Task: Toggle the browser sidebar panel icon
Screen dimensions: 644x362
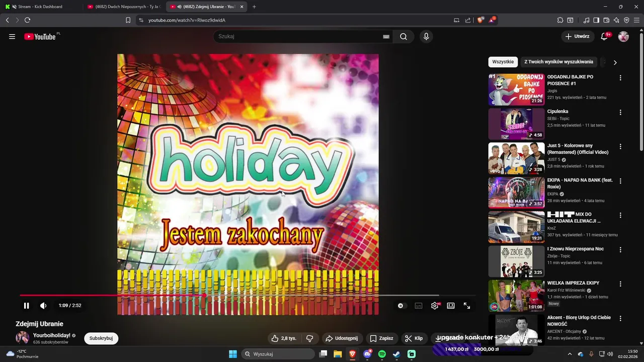Action: point(596,20)
